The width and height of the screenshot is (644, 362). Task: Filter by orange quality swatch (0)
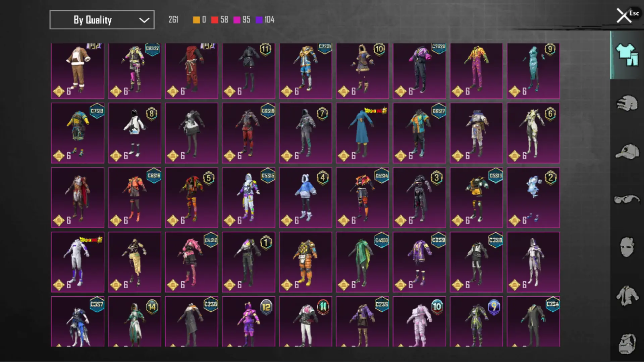point(196,20)
